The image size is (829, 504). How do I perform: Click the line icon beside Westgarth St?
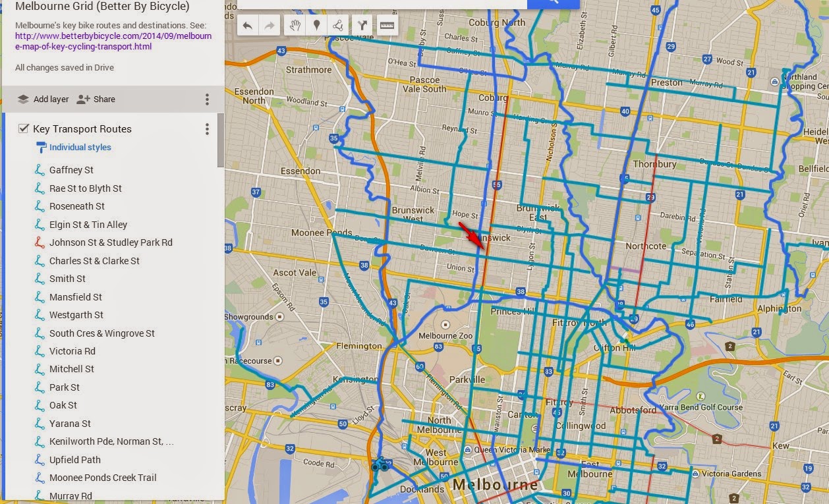pyautogui.click(x=40, y=315)
